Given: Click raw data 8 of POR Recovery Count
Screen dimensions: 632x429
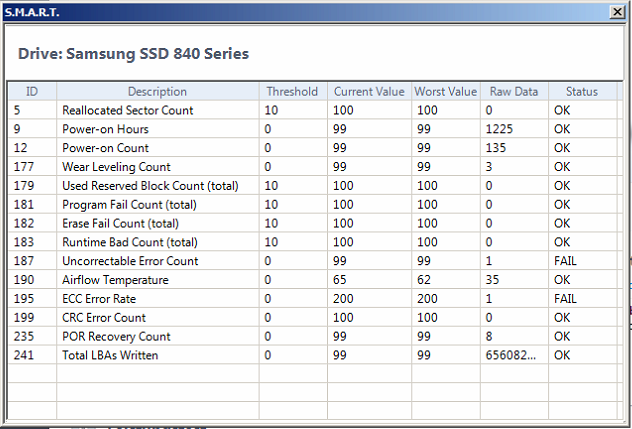Looking at the screenshot, I should 489,336.
